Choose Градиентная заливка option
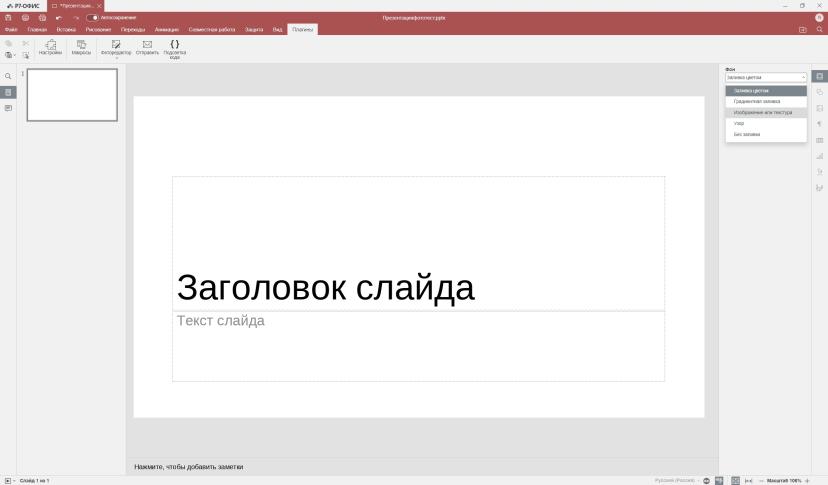828x485 pixels. tap(766, 101)
